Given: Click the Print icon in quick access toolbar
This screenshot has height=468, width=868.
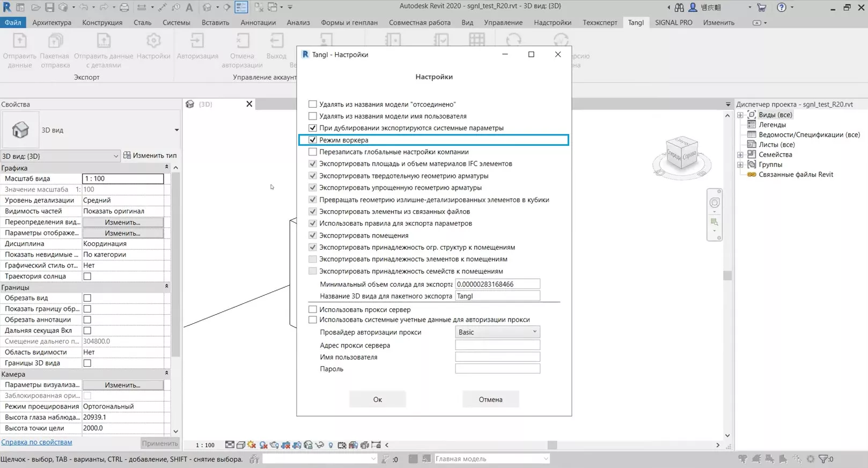Looking at the screenshot, I should pyautogui.click(x=124, y=8).
